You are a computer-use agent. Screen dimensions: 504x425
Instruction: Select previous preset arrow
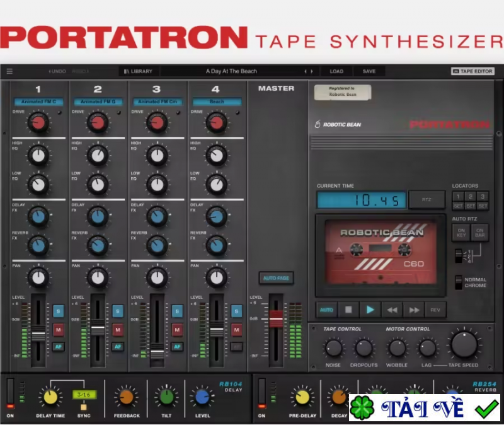click(x=306, y=71)
